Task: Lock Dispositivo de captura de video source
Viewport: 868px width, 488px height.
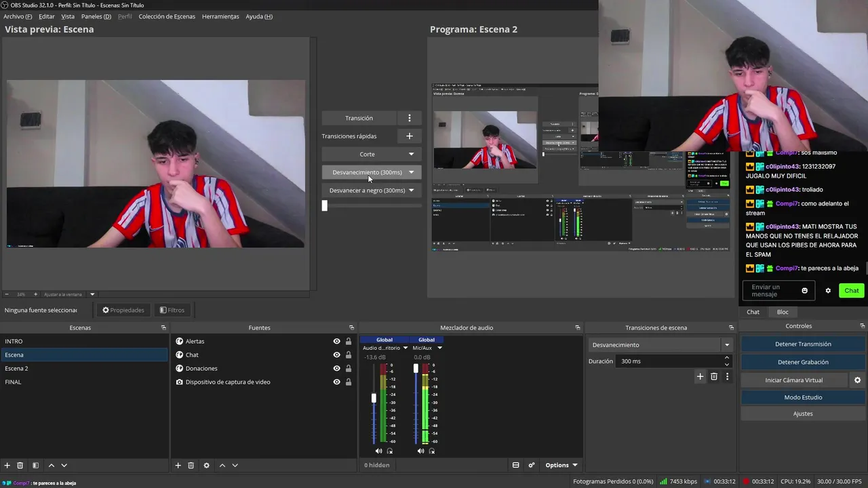Action: click(x=349, y=382)
